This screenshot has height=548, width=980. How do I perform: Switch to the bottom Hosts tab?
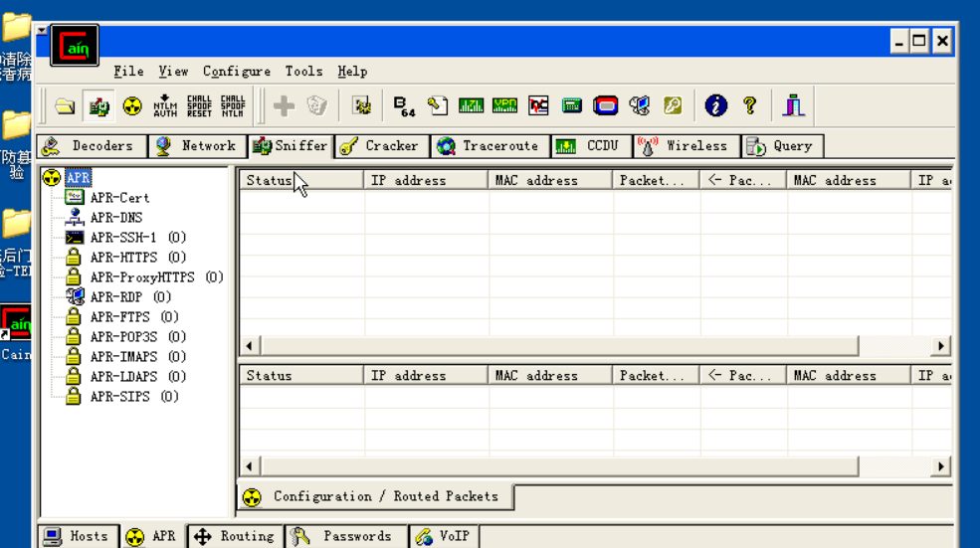79,536
